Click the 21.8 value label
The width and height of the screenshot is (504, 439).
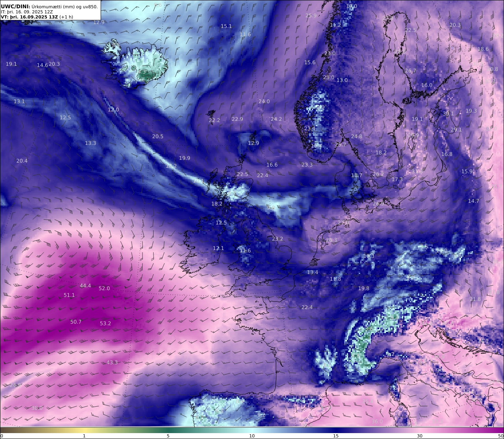475,299
